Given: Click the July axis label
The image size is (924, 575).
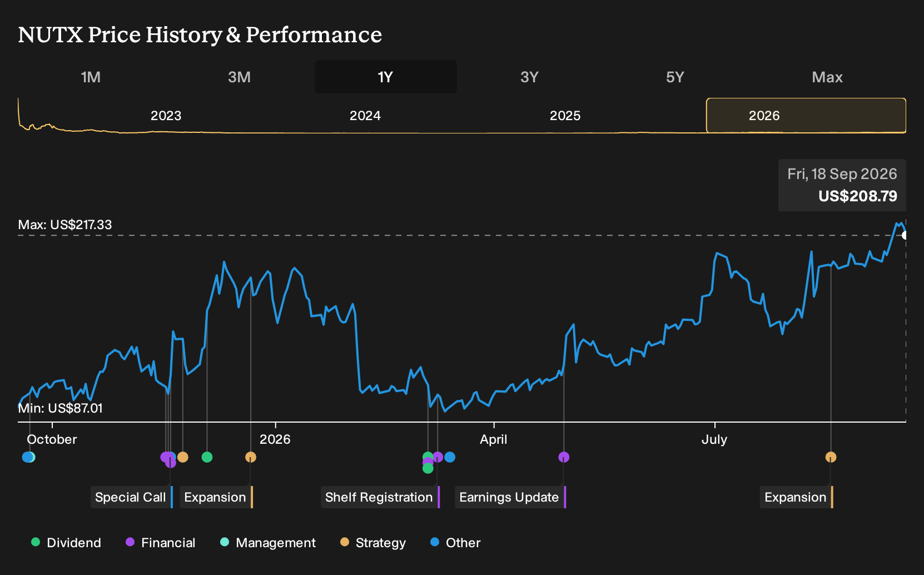Looking at the screenshot, I should coord(714,439).
